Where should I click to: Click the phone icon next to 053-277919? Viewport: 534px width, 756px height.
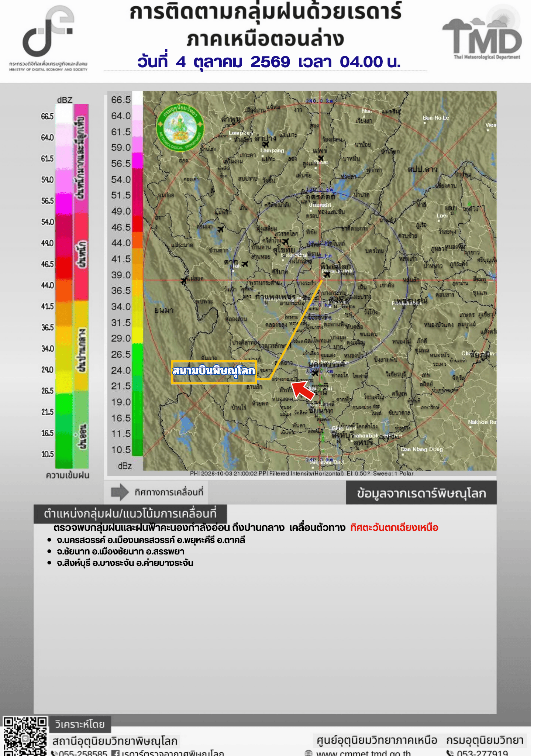(450, 753)
